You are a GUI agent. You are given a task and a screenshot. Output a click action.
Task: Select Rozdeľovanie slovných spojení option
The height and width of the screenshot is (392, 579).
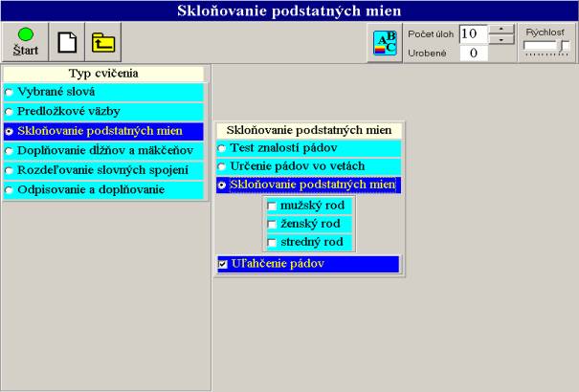tap(103, 170)
